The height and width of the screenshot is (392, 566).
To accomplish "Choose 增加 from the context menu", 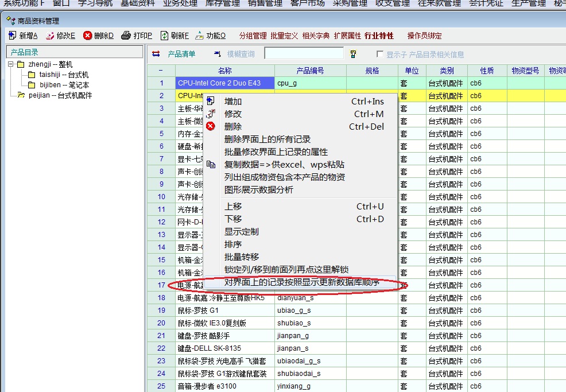I will coord(233,102).
